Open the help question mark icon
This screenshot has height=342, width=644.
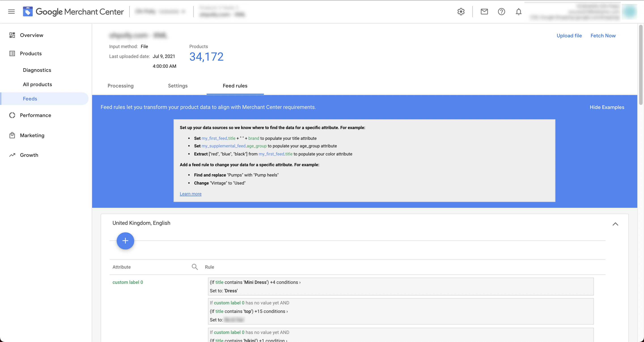[501, 11]
